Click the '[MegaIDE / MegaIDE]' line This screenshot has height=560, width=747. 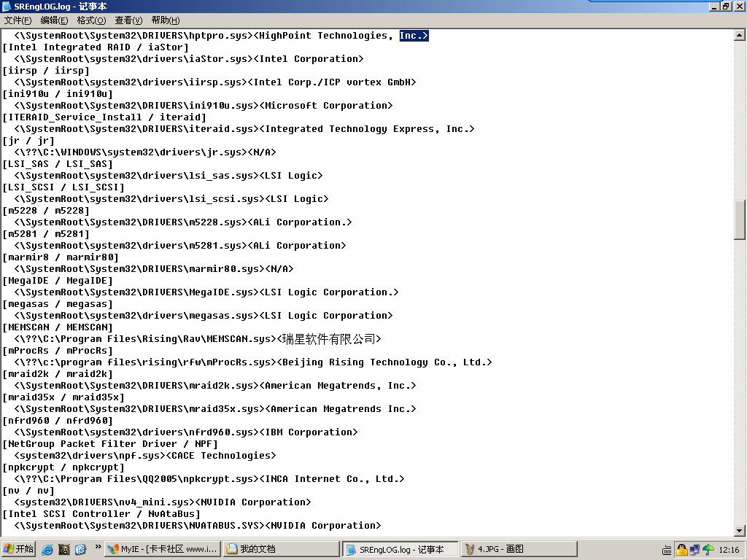tap(58, 281)
